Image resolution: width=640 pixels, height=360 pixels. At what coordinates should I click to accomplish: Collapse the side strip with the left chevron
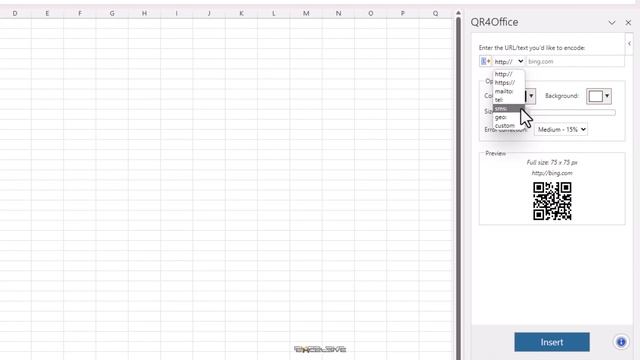pyautogui.click(x=629, y=44)
